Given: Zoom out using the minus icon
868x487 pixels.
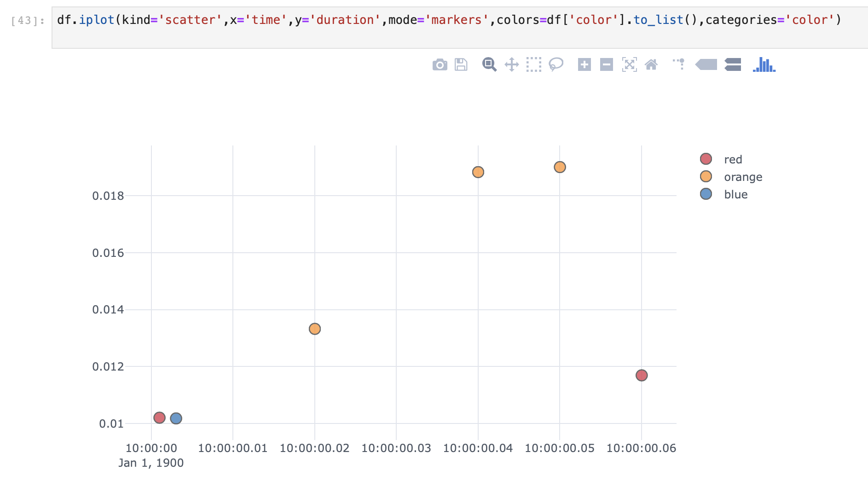Looking at the screenshot, I should coord(606,65).
